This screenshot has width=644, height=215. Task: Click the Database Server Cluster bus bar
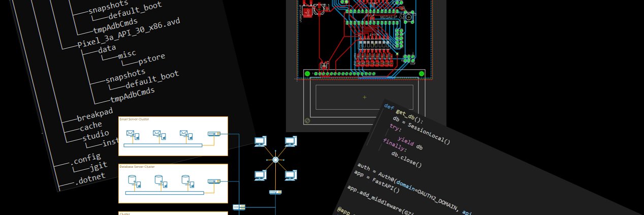(x=165, y=193)
